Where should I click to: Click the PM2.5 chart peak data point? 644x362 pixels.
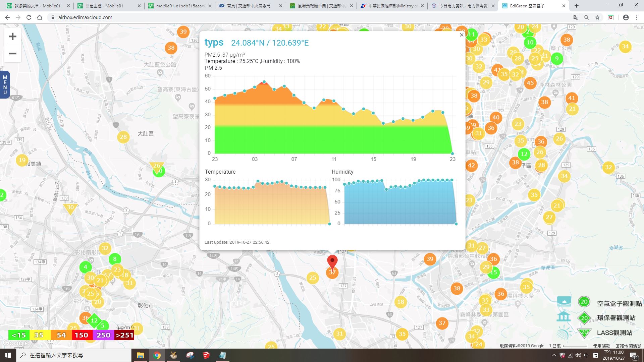click(264, 82)
